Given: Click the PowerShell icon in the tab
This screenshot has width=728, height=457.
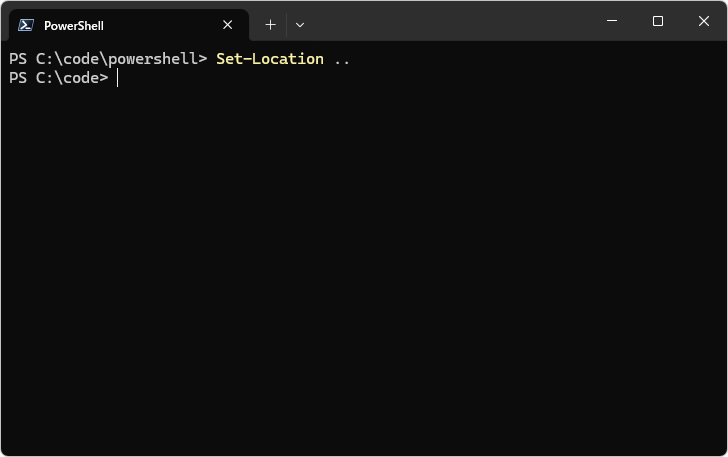Looking at the screenshot, I should [x=26, y=25].
